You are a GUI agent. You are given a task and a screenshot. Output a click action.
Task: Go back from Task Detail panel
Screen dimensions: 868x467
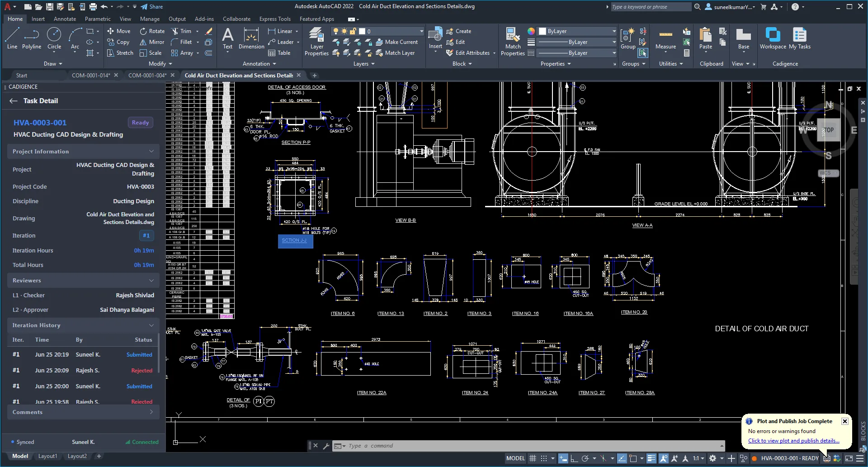coord(14,101)
